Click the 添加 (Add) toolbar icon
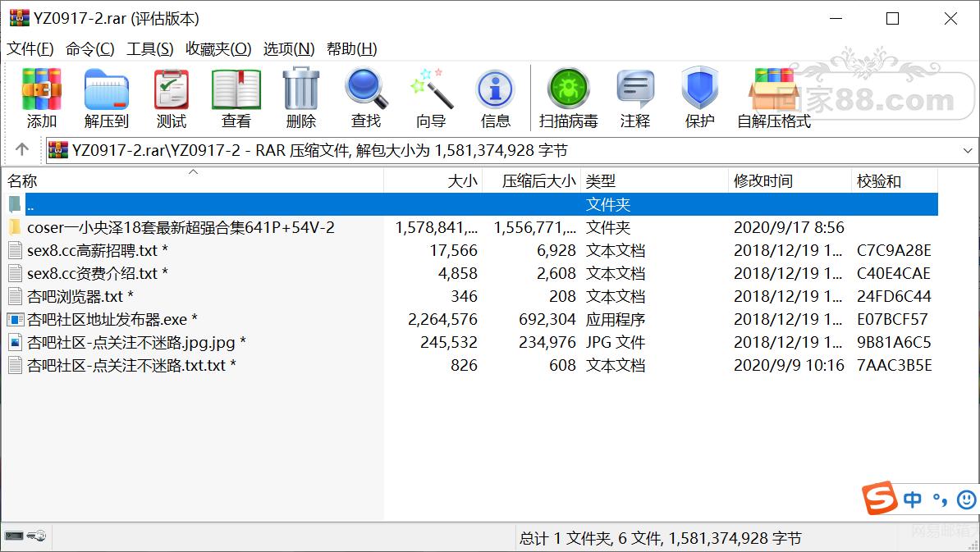The height and width of the screenshot is (552, 980). pos(41,98)
